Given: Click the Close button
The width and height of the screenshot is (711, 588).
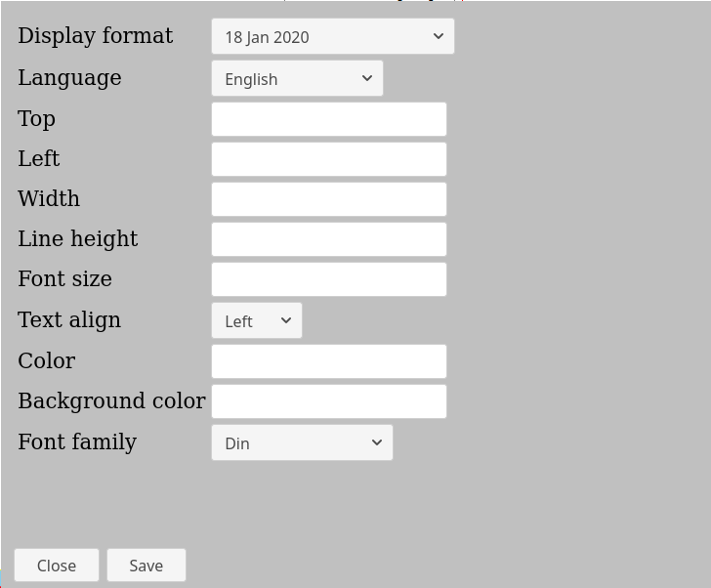Looking at the screenshot, I should point(57,566).
